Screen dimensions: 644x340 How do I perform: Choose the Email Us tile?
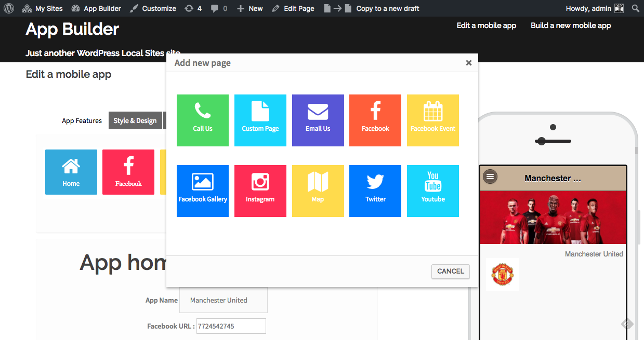click(318, 120)
